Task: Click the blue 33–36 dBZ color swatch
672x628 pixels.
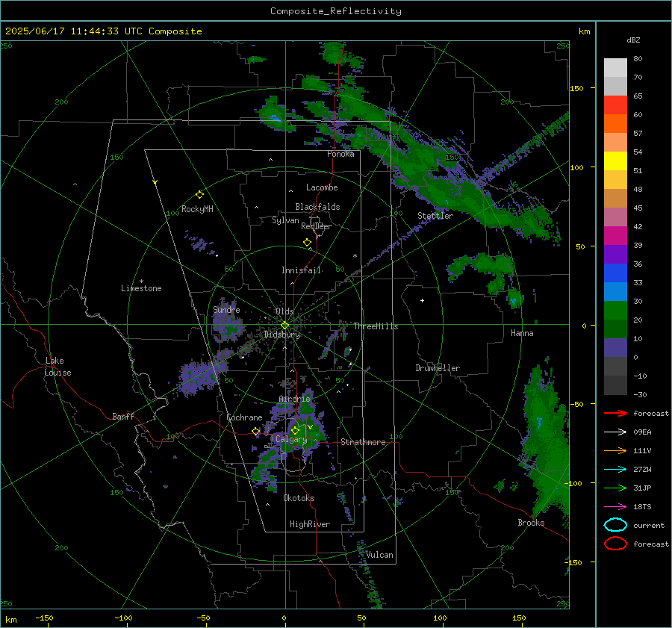Action: 615,273
